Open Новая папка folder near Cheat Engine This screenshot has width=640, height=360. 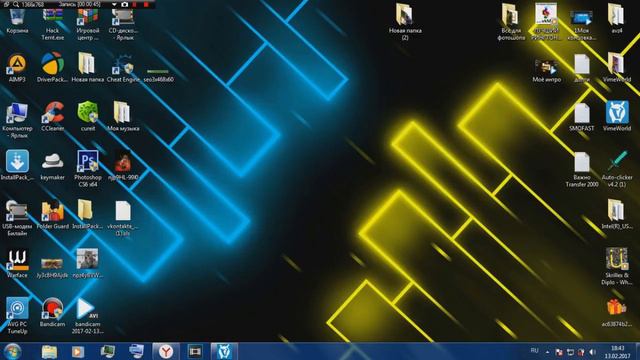click(87, 67)
